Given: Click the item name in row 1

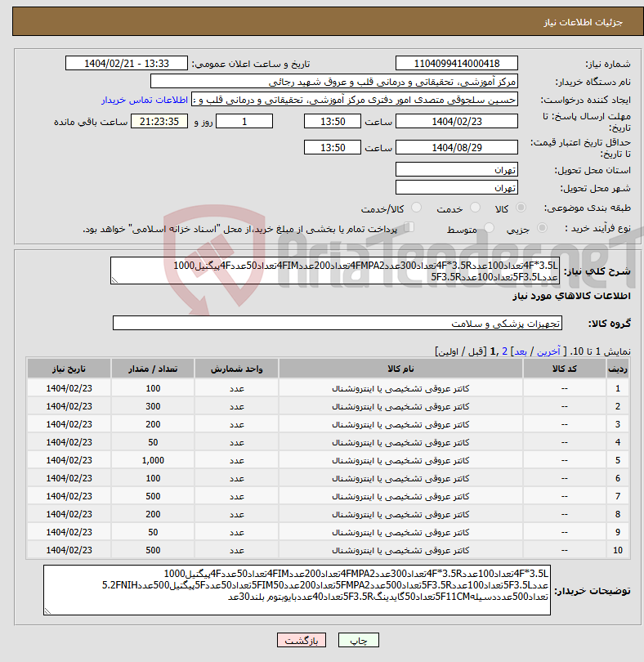Looking at the screenshot, I should 400,388.
